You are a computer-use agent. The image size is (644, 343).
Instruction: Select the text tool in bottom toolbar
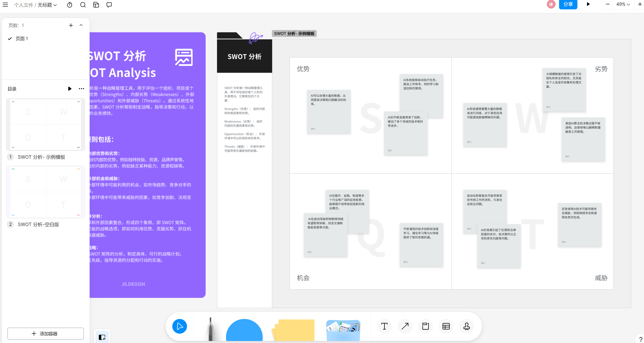(x=384, y=326)
